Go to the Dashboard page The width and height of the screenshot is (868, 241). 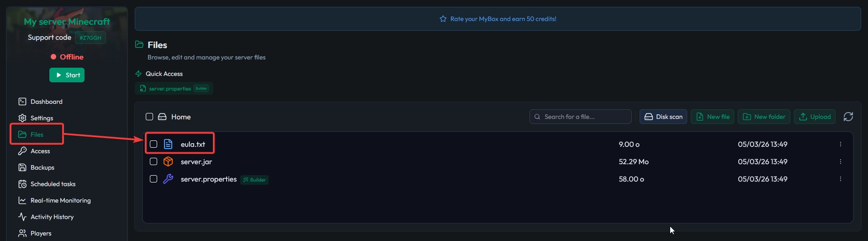click(46, 102)
